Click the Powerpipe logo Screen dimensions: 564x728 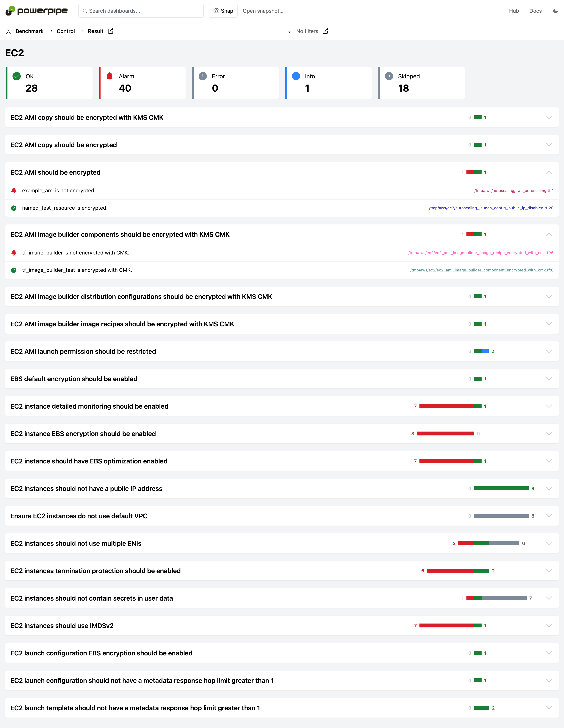click(36, 11)
